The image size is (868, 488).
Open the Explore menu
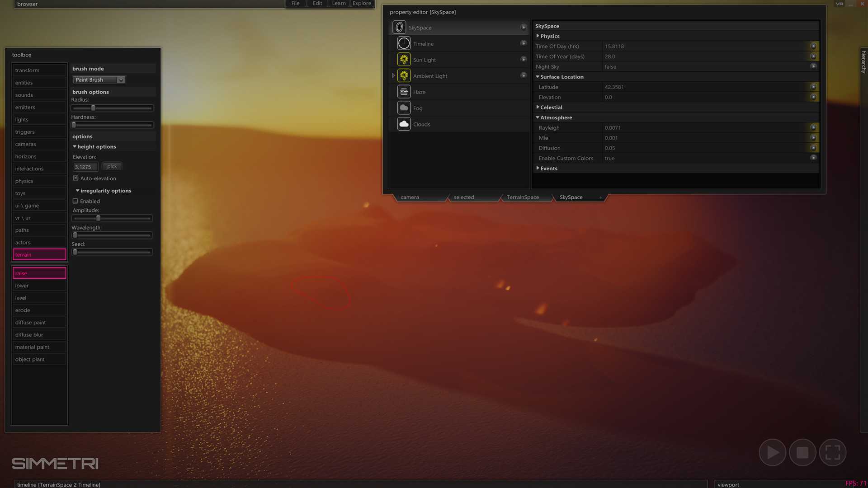tap(362, 4)
